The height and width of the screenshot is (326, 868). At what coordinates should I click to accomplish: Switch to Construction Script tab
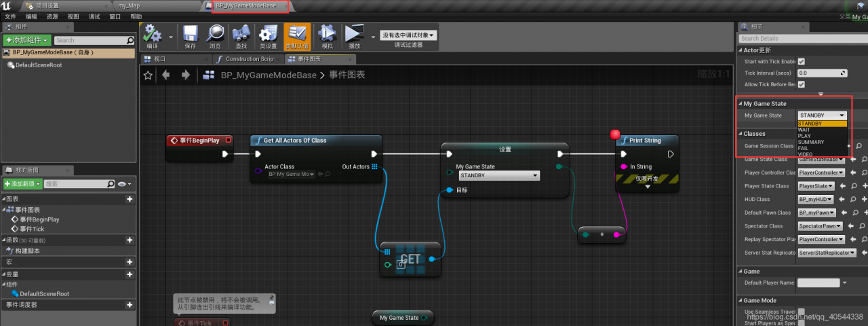pyautogui.click(x=250, y=59)
